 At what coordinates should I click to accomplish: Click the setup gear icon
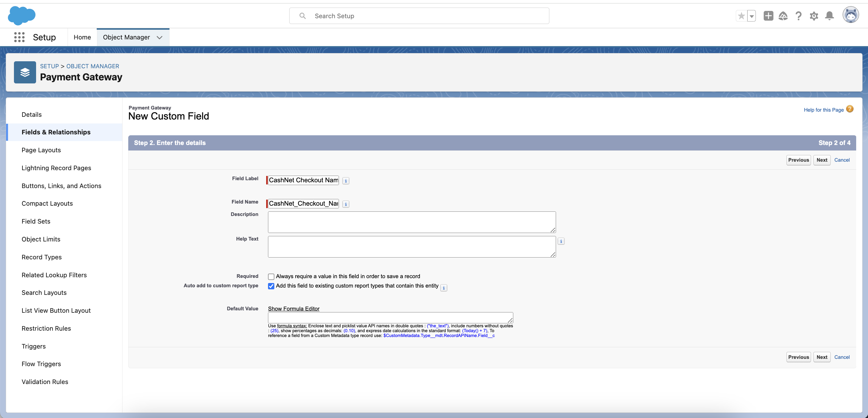coord(814,15)
